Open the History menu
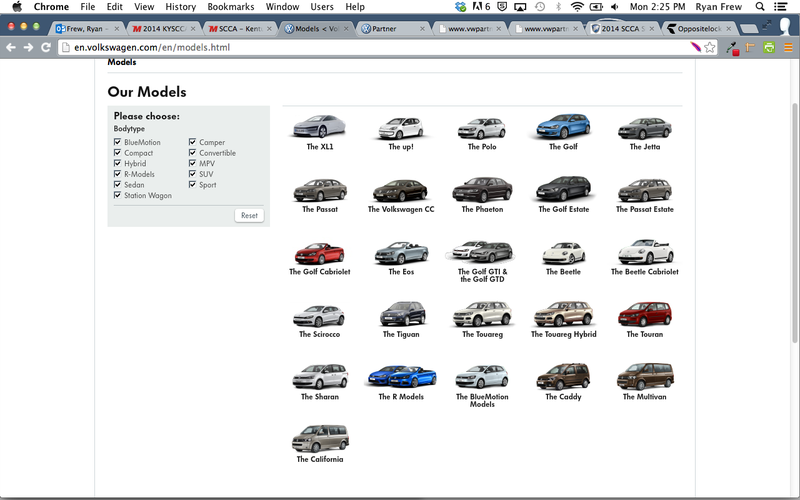The height and width of the screenshot is (500, 800). coord(181,7)
